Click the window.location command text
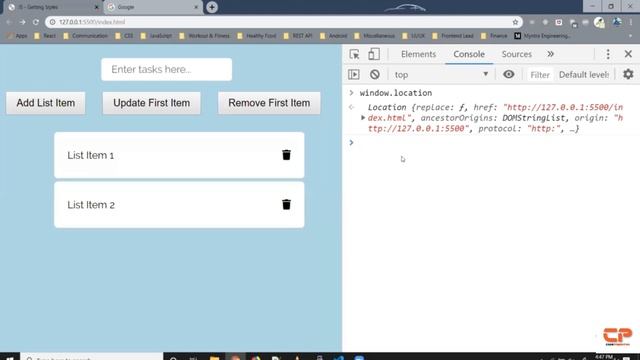This screenshot has height=360, width=640. tap(396, 93)
